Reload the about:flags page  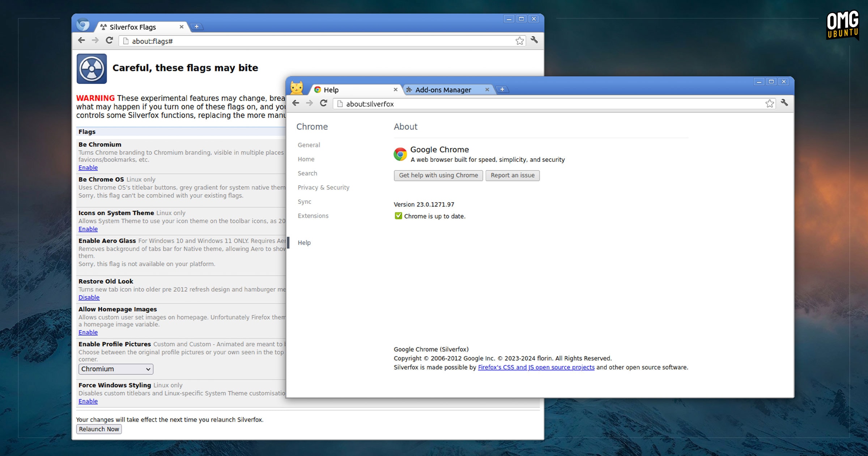(109, 40)
